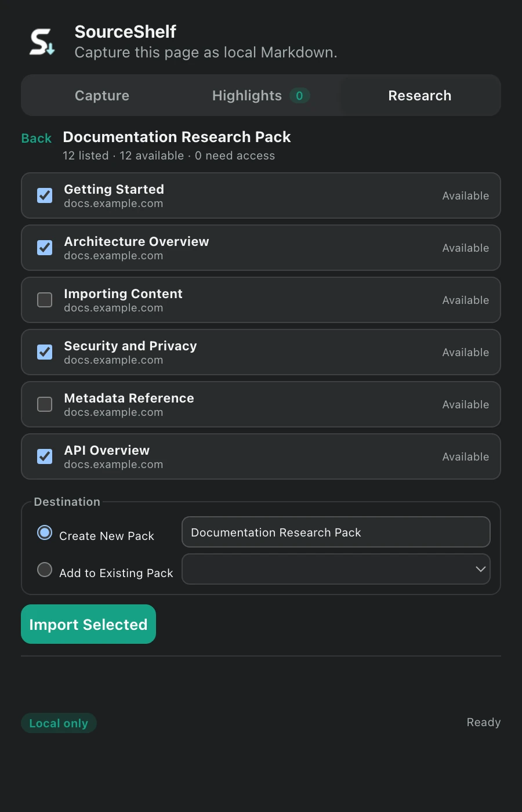Check the Importing Content checkbox
The height and width of the screenshot is (812, 522).
[x=45, y=300]
